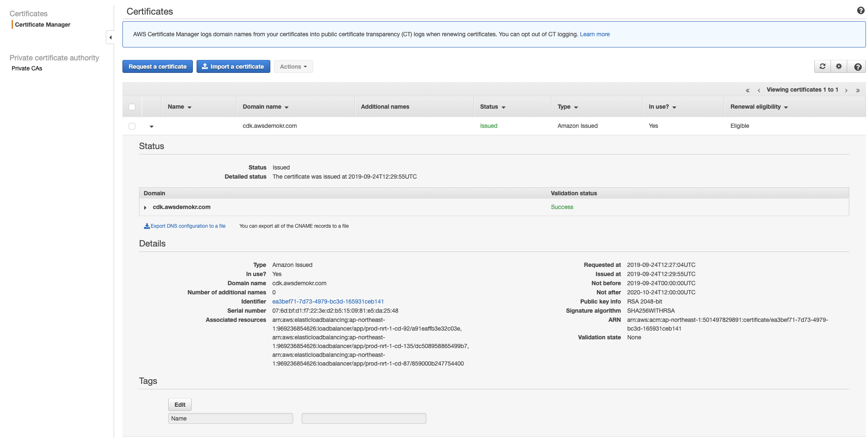Jump to last page of certificates
868x438 pixels.
[858, 90]
